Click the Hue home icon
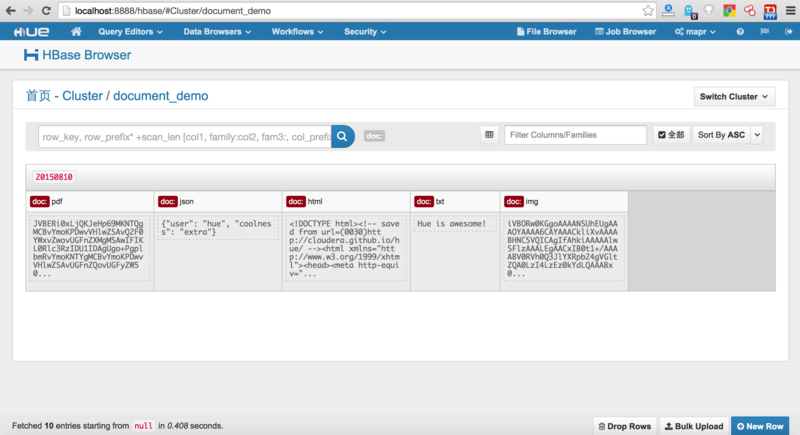800x435 pixels. pyautogui.click(x=74, y=32)
